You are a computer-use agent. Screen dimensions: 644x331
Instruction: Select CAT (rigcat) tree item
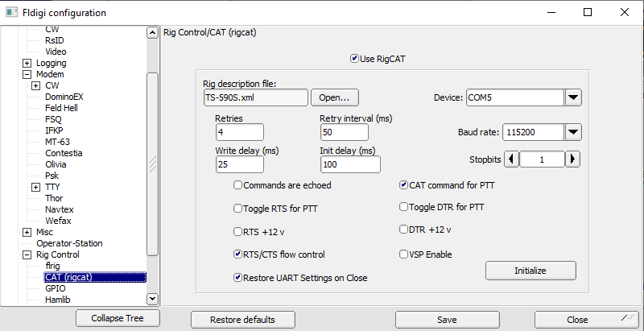[x=95, y=277]
